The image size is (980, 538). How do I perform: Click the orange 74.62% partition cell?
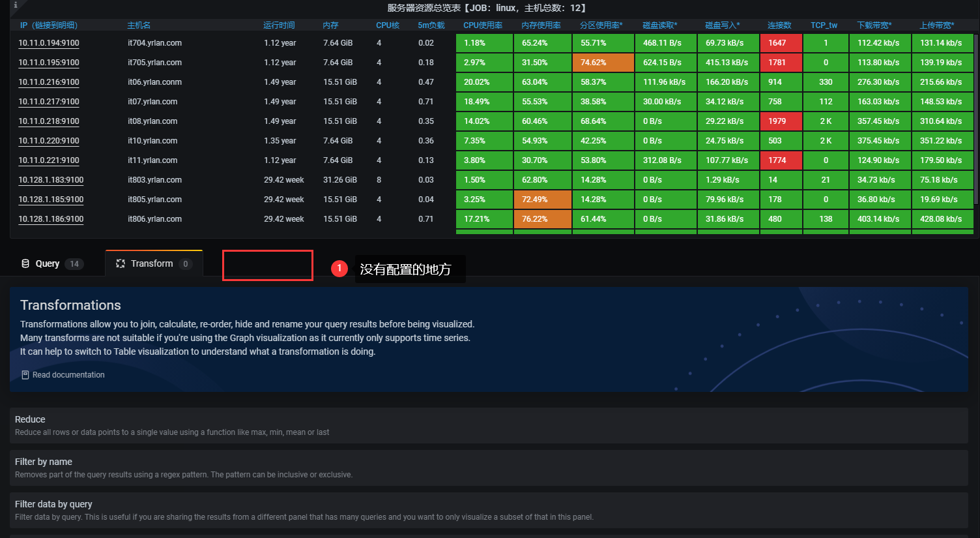pyautogui.click(x=603, y=63)
